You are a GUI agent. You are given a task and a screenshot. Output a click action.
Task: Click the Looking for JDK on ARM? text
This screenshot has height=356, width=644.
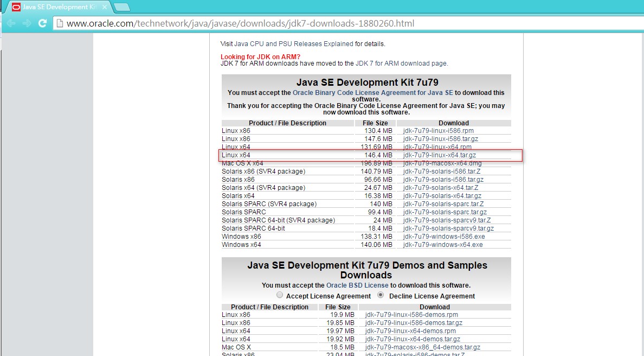coord(260,57)
